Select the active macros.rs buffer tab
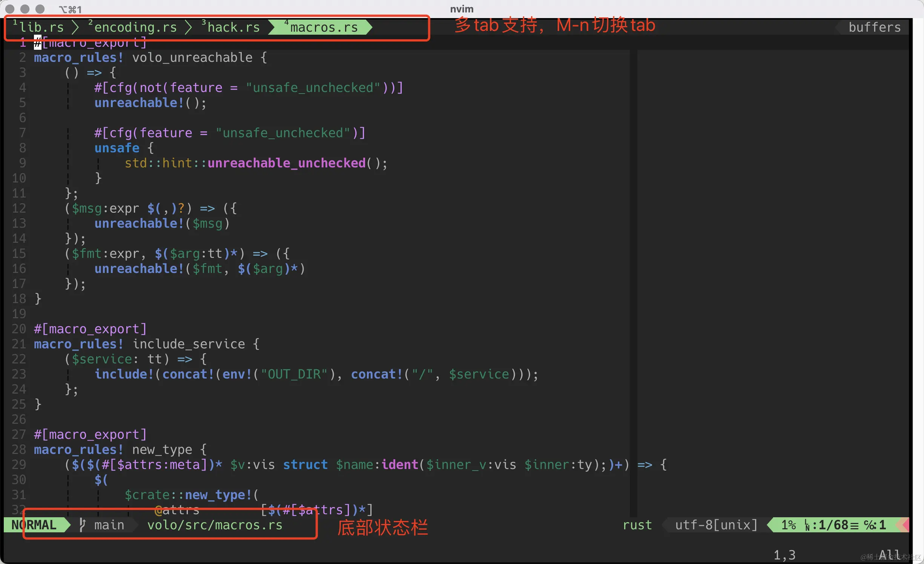 click(322, 27)
